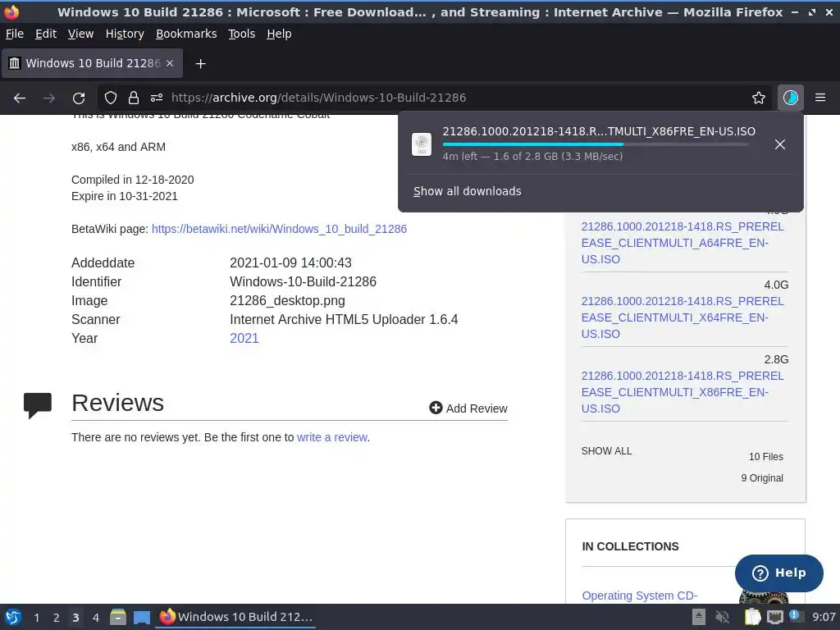Close the Windows 10 Build 21286 tab
The height and width of the screenshot is (630, 840).
tap(170, 63)
